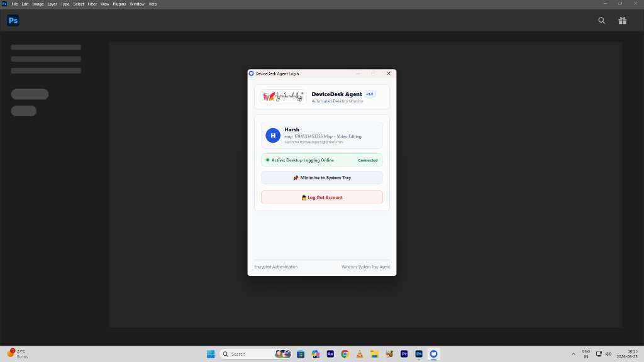
Task: Open the Photoshop search magnifier icon
Action: point(602,21)
